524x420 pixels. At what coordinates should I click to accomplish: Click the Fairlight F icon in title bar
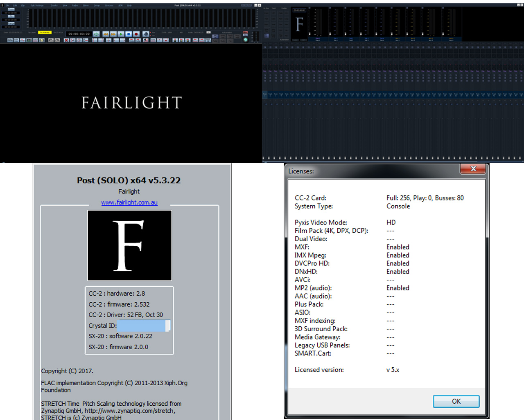tap(2, 5)
